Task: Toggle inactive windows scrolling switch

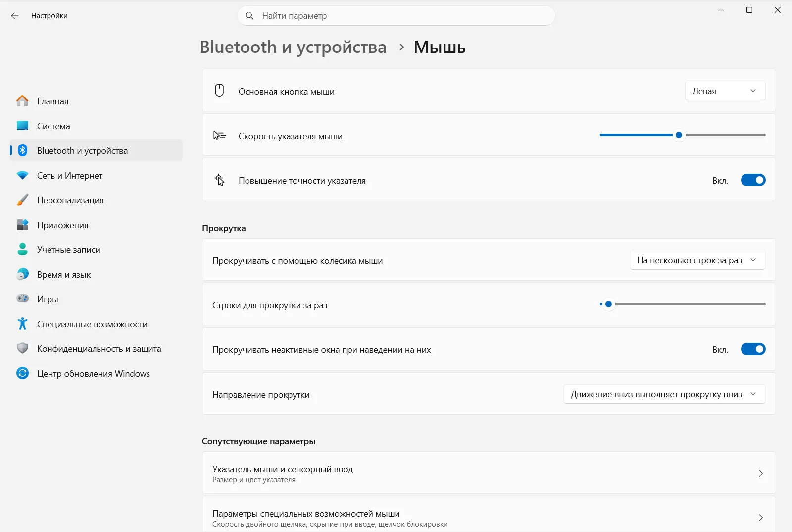Action: tap(753, 349)
